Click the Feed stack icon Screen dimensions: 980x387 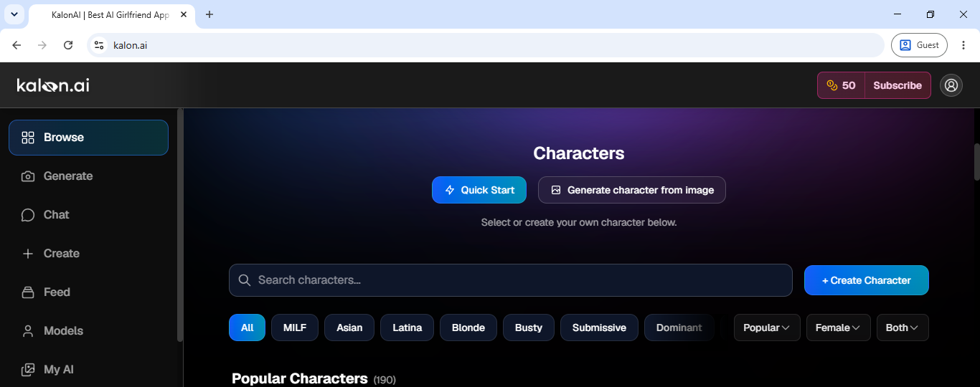(28, 292)
